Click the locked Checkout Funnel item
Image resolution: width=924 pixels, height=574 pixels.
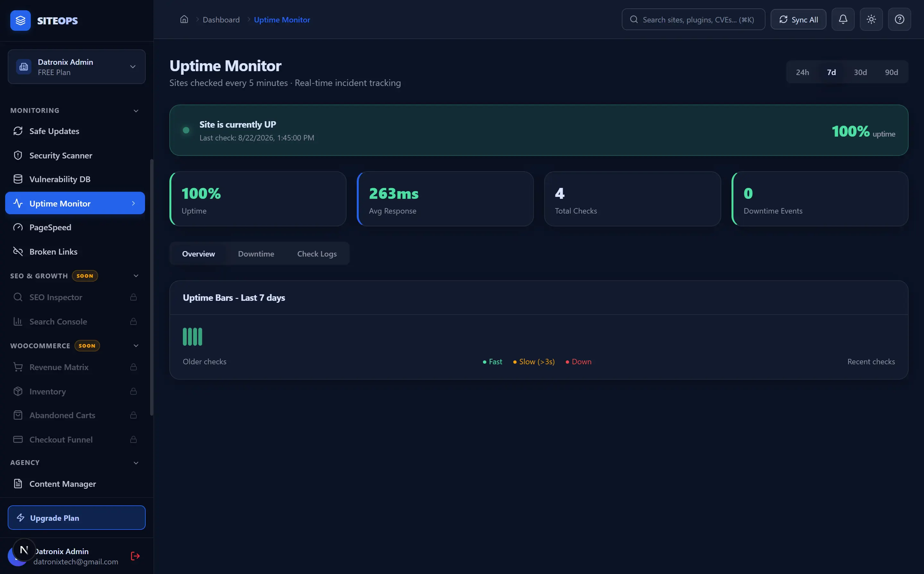tap(75, 440)
